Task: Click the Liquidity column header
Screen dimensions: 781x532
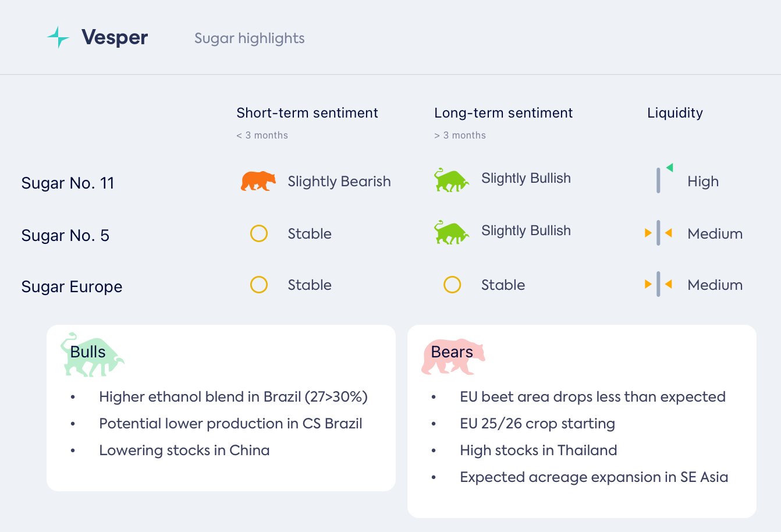Action: click(674, 113)
